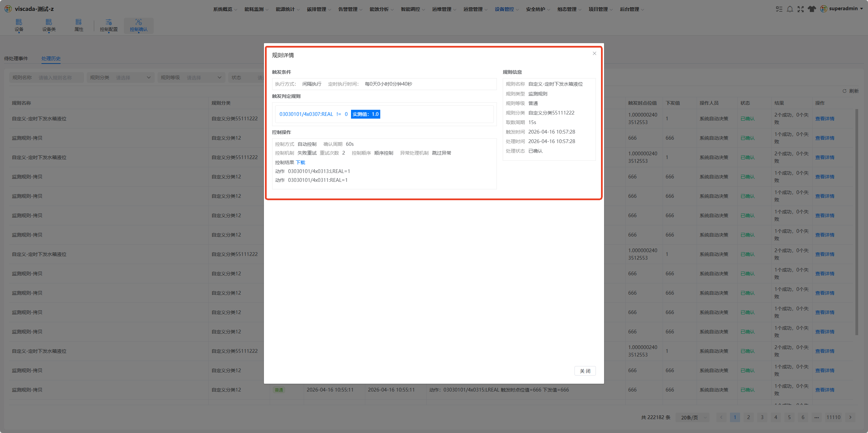Expand the 能效分析 menu
Screen dimensions: 868x433
tap(382, 9)
